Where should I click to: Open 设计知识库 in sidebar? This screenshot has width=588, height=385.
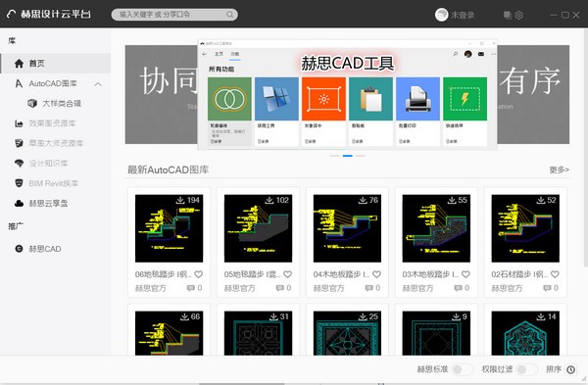[48, 163]
